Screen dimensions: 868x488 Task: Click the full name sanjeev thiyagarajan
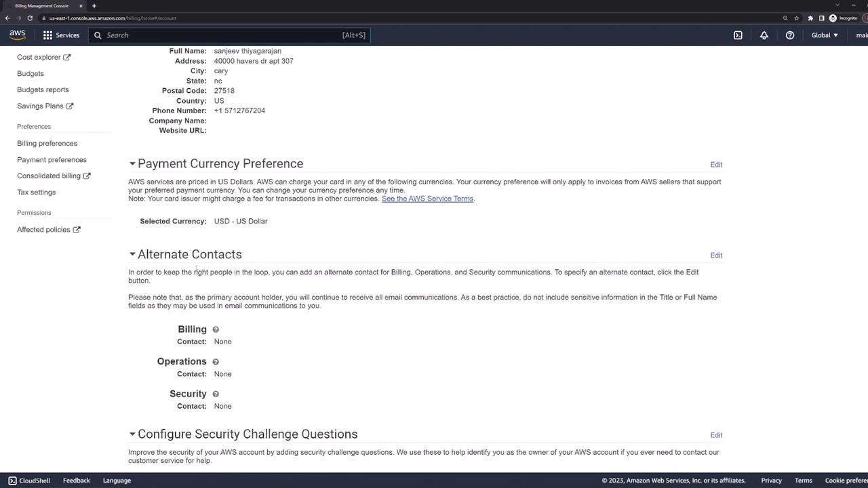pos(248,51)
